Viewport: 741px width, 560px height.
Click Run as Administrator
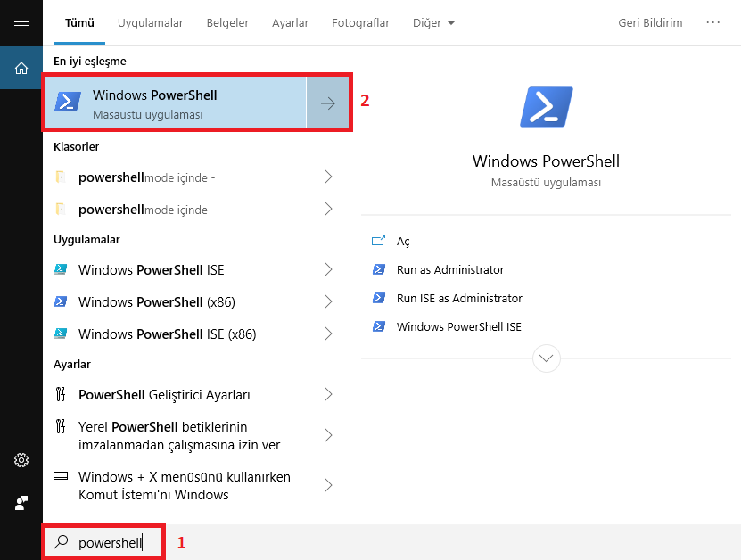450,269
